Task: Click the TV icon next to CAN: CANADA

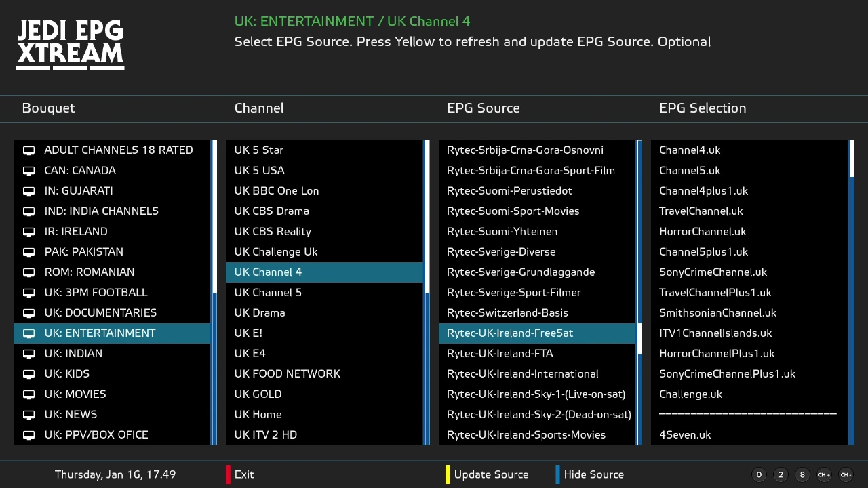Action: 28,171
